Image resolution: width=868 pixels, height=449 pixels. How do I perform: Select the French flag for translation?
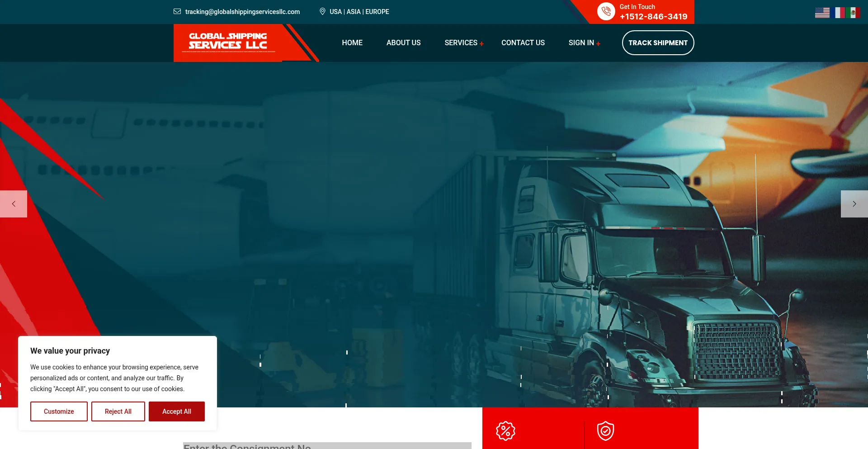[x=839, y=12]
